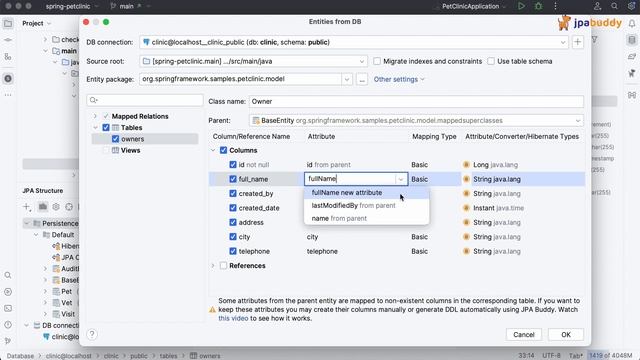
Task: Click the plus icon in JPA Structure panel
Action: [x=27, y=207]
